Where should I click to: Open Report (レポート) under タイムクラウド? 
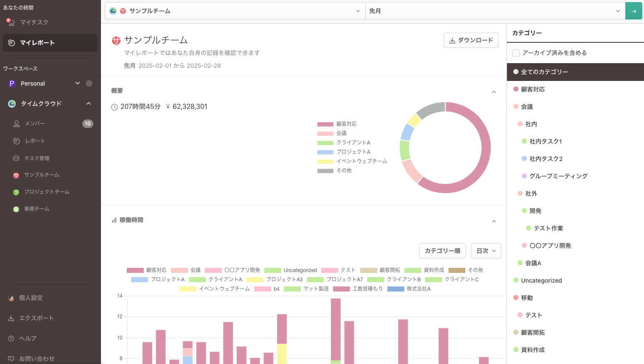35,141
